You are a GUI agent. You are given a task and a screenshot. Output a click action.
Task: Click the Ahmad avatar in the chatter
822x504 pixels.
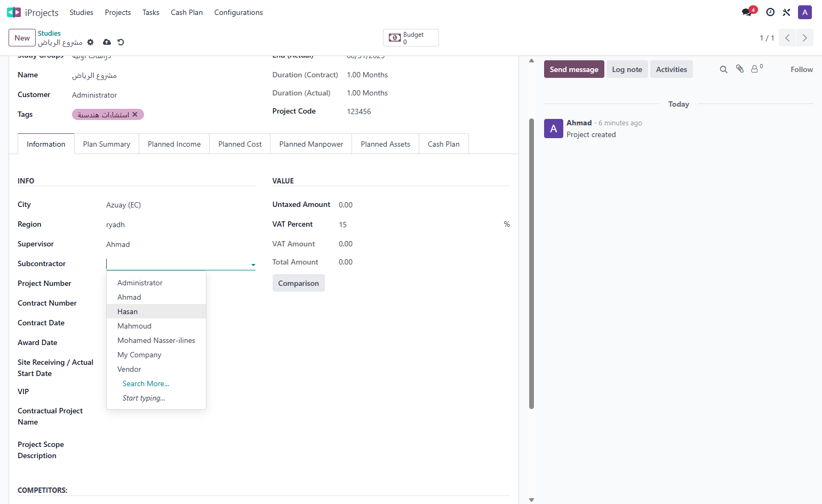click(554, 129)
